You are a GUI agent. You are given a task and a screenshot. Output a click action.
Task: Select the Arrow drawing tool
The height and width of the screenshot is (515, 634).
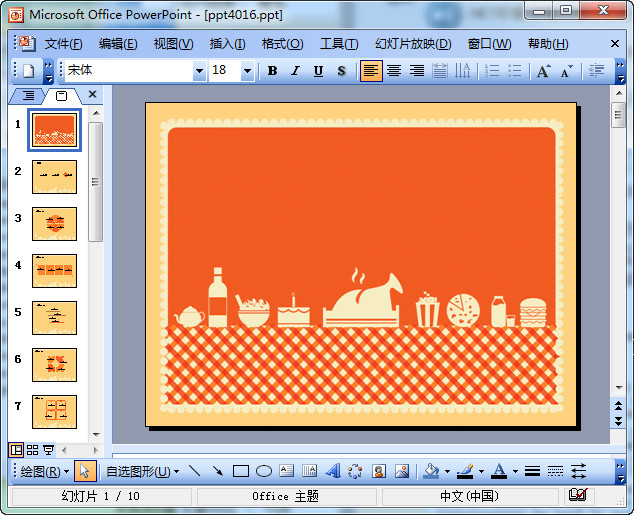pyautogui.click(x=218, y=471)
